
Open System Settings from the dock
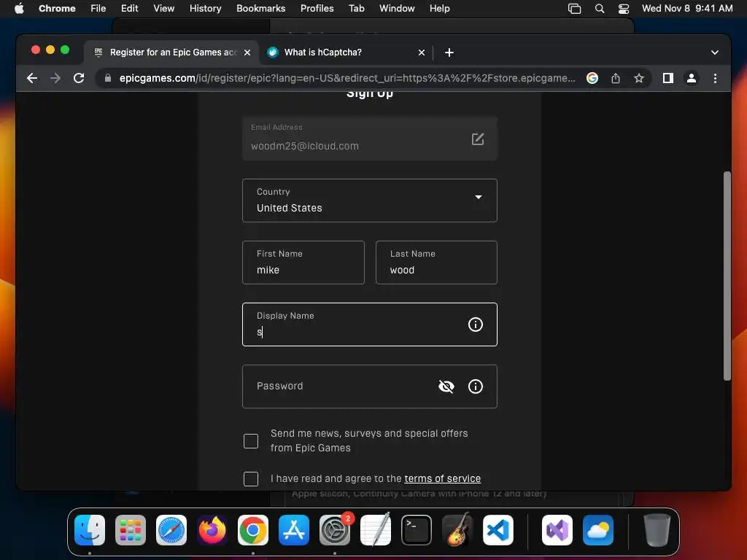click(x=335, y=530)
